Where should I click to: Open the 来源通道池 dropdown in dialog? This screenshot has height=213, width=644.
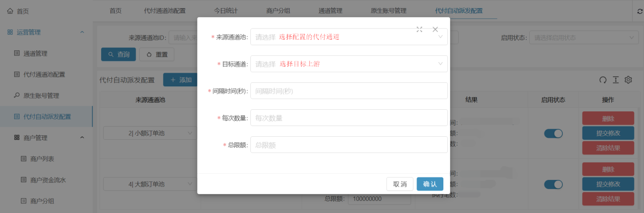coord(349,37)
